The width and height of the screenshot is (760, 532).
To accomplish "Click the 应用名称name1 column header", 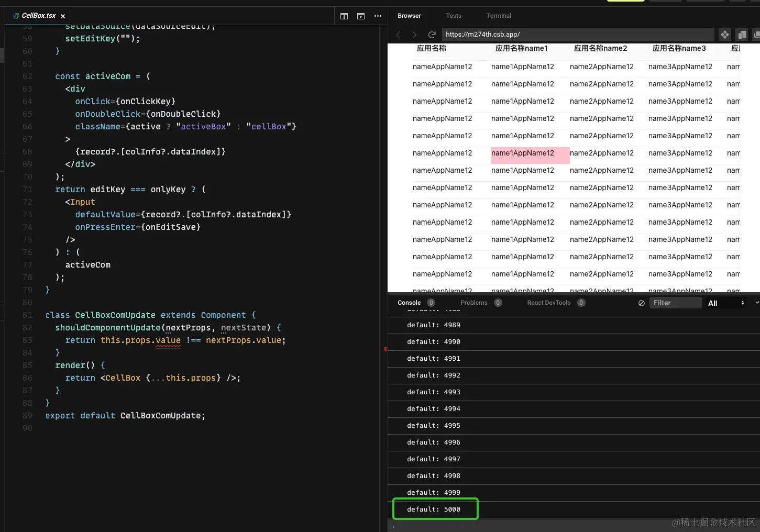I will [x=522, y=48].
